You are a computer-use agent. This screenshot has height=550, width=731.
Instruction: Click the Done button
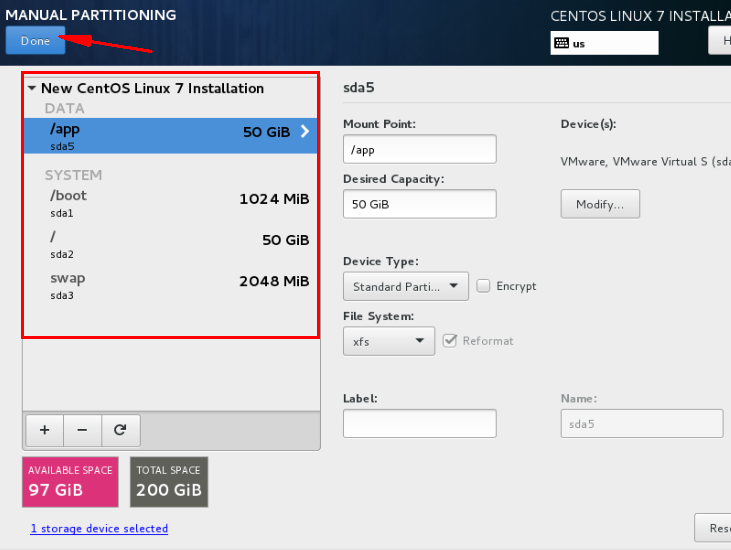click(x=35, y=41)
